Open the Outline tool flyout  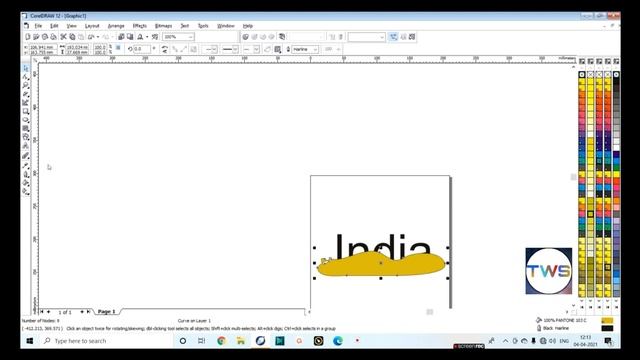click(x=26, y=174)
